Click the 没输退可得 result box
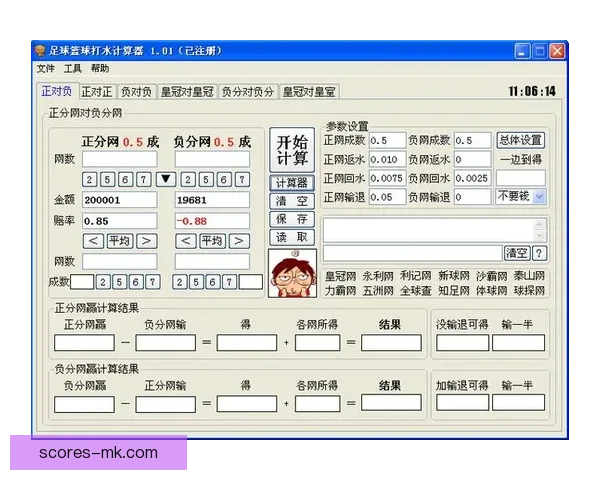The image size is (600, 480). pos(462,343)
